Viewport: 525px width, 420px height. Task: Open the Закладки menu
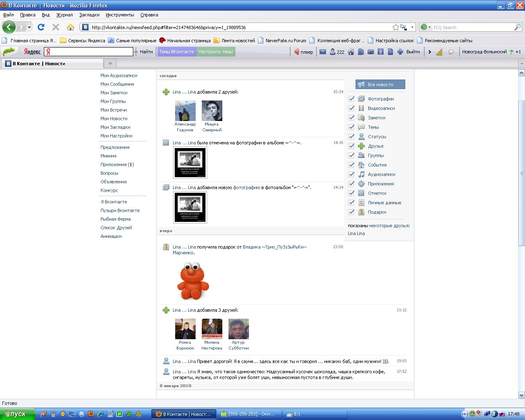(x=89, y=15)
